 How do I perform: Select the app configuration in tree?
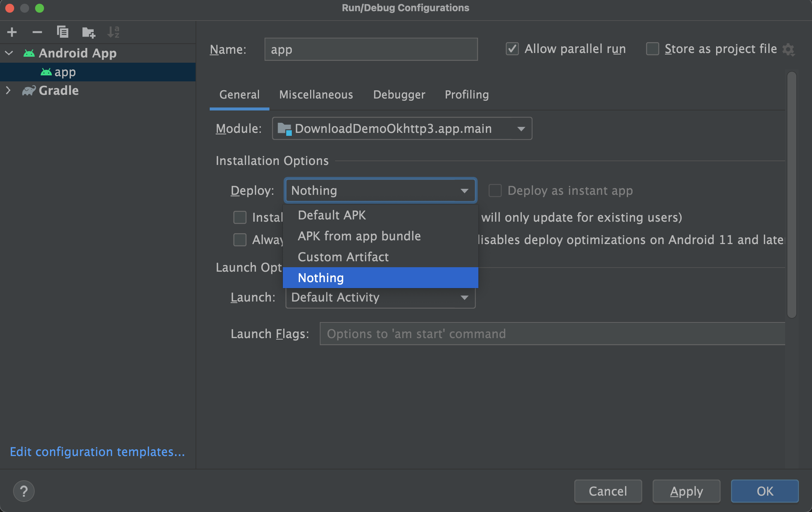click(x=98, y=72)
